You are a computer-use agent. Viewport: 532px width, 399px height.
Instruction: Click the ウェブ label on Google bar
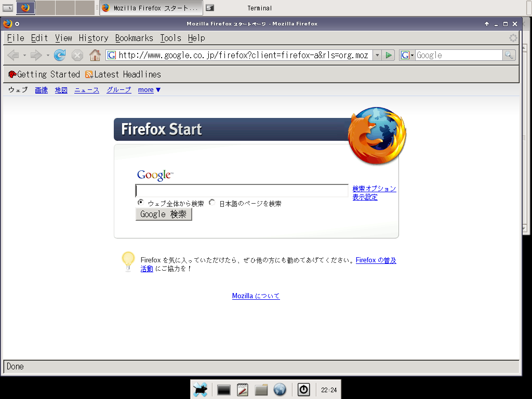pyautogui.click(x=18, y=90)
